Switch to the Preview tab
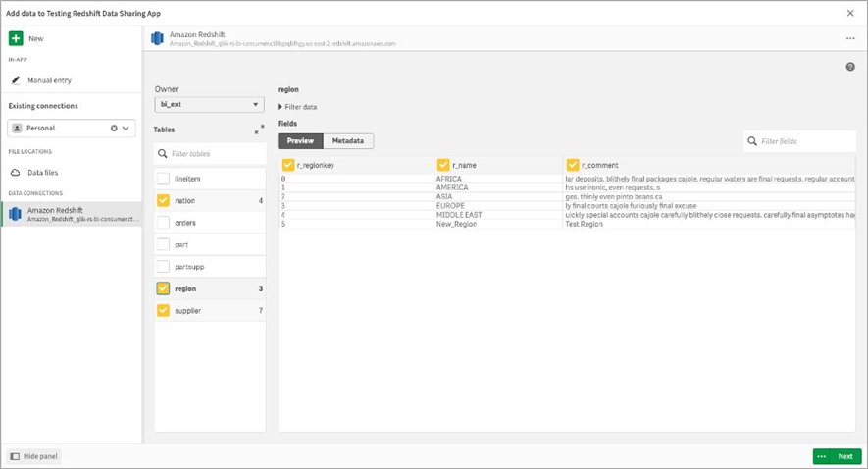 point(300,140)
